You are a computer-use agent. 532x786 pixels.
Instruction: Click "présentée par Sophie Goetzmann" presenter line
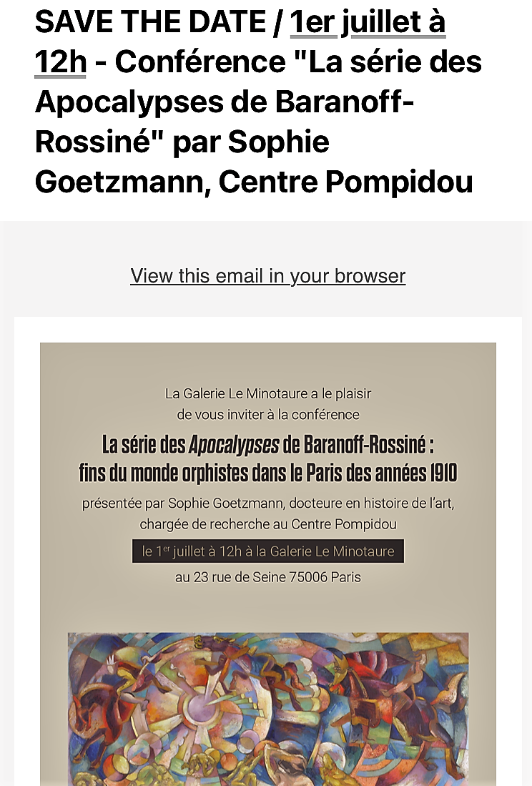click(267, 503)
